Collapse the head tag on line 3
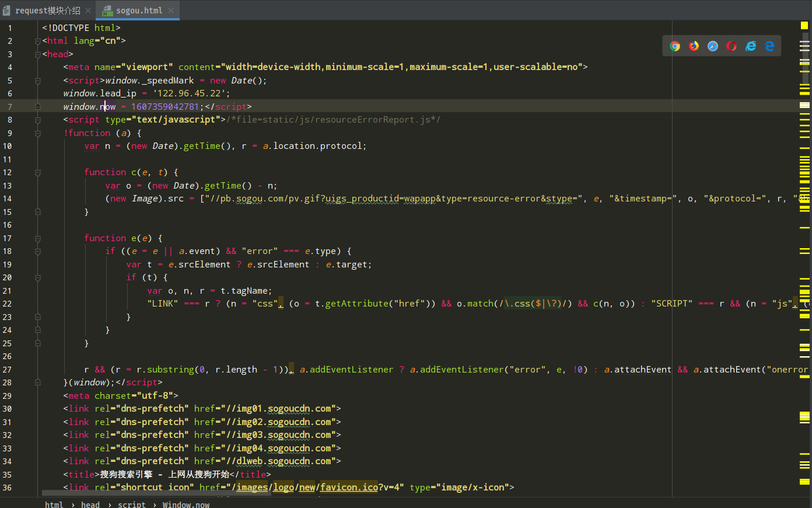This screenshot has width=812, height=508. [37, 54]
